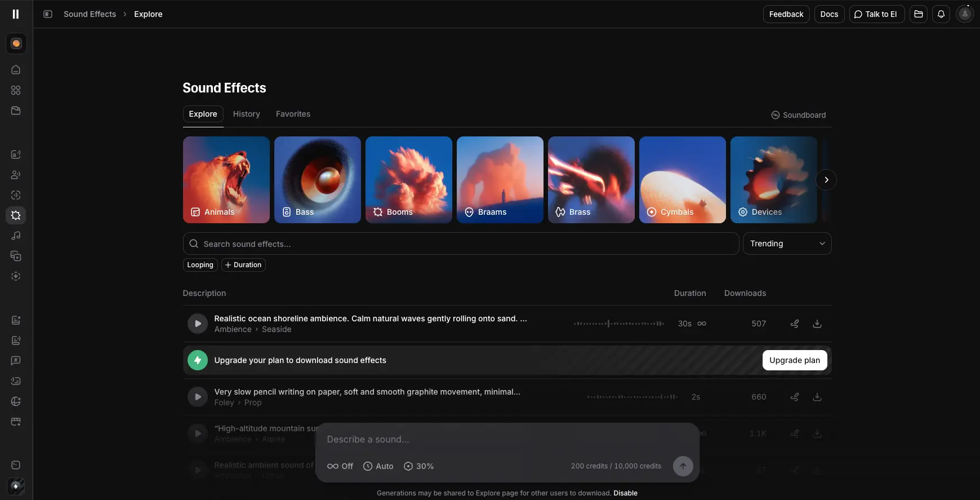Click Explore in the breadcrumb
The height and width of the screenshot is (500, 980).
[148, 14]
